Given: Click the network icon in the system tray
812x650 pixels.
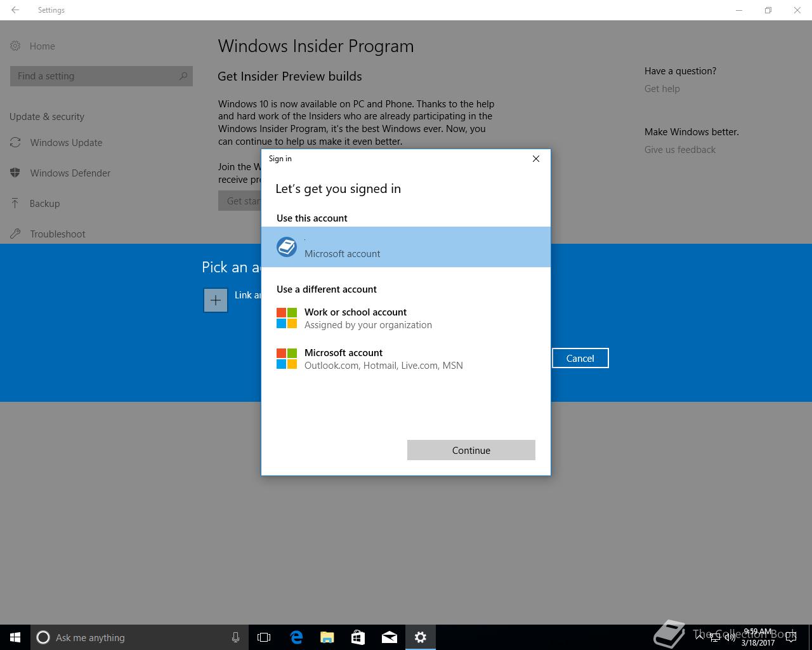Looking at the screenshot, I should coord(715,638).
